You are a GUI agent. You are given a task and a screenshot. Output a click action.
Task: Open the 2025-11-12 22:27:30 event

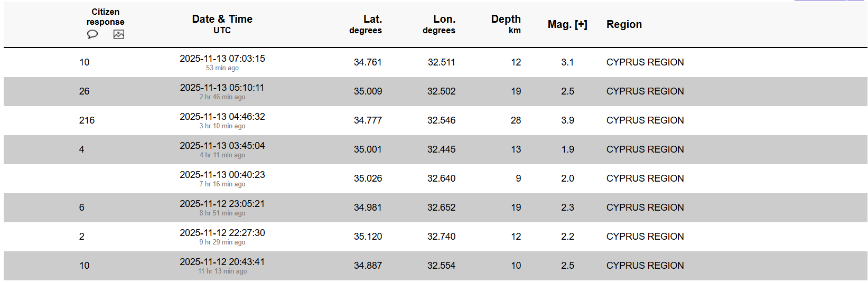[222, 233]
